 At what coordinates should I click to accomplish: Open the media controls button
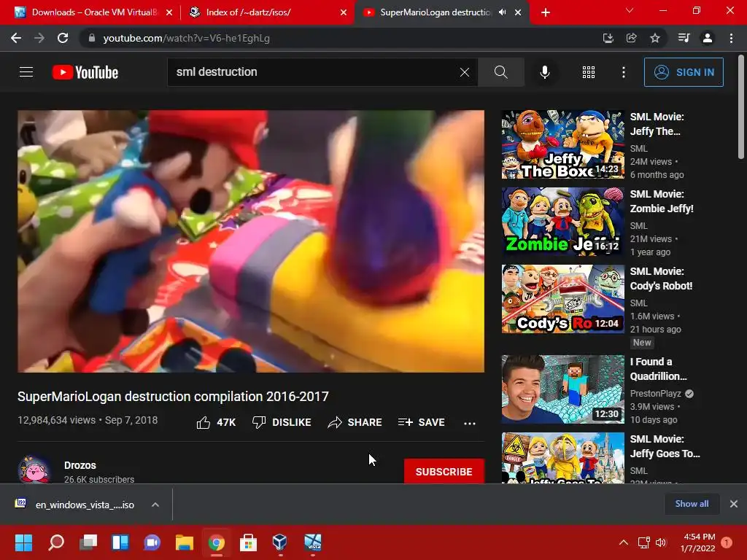(x=684, y=38)
